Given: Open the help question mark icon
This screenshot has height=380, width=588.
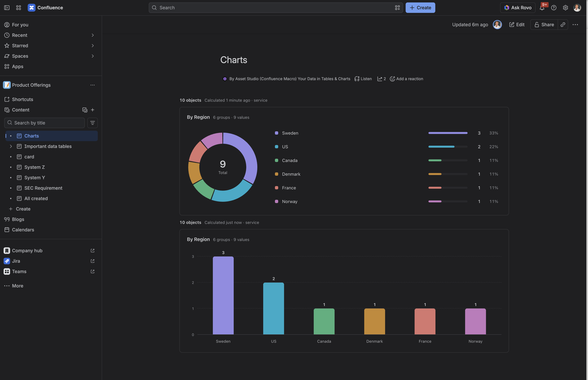Looking at the screenshot, I should (x=554, y=8).
